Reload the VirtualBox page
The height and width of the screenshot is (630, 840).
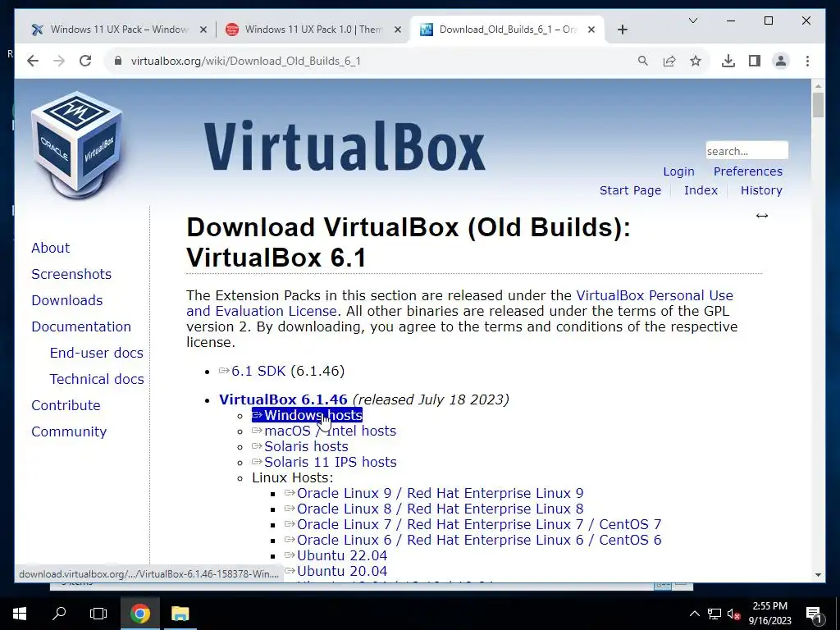click(x=85, y=61)
